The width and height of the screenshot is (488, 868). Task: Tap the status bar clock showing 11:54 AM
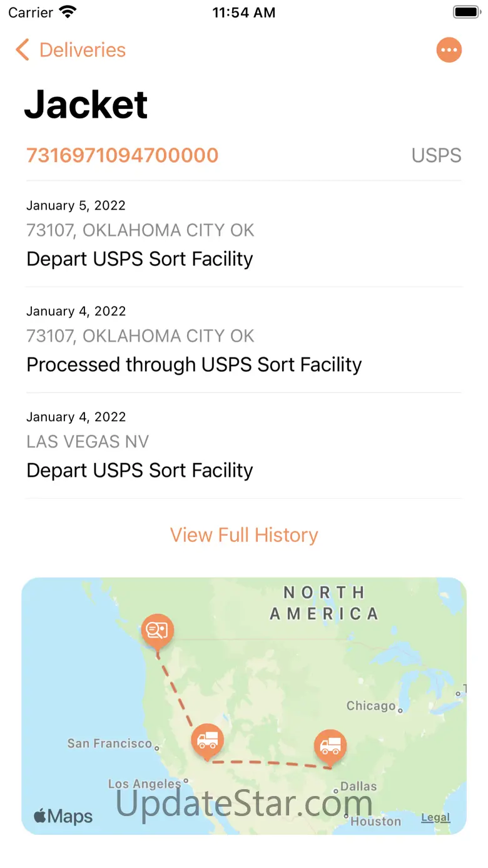pyautogui.click(x=243, y=13)
